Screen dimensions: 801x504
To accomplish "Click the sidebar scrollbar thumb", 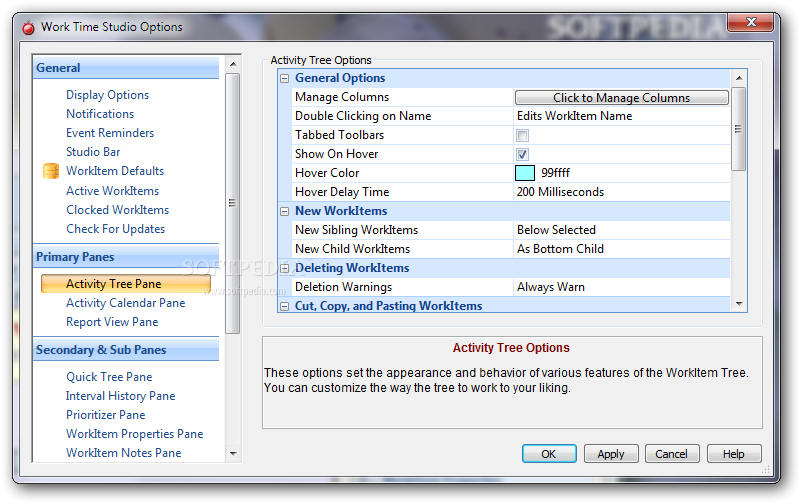I will coord(233,203).
